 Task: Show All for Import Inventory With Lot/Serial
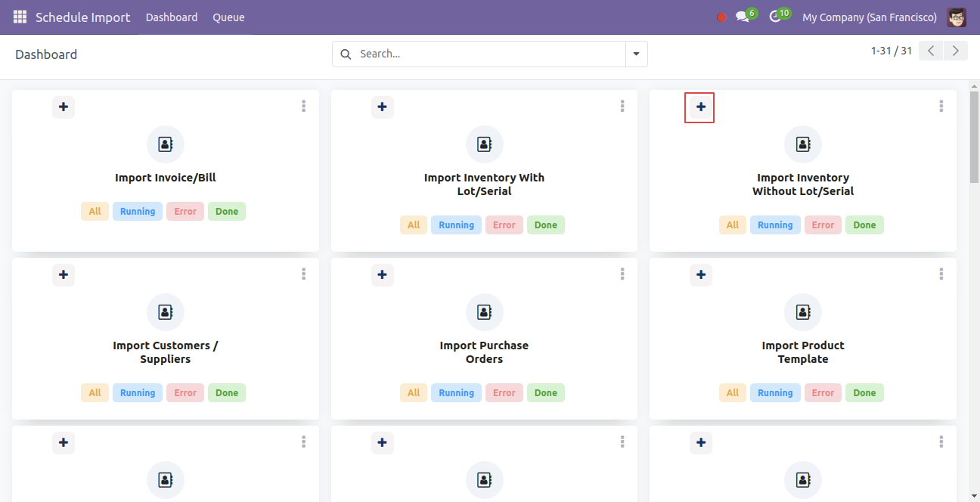tap(414, 225)
